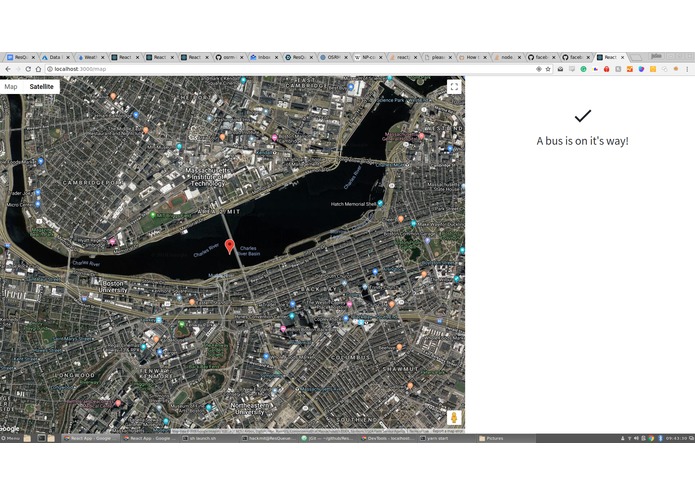The width and height of the screenshot is (695, 494).
Task: Click the location target icon in address bar
Action: coord(539,69)
